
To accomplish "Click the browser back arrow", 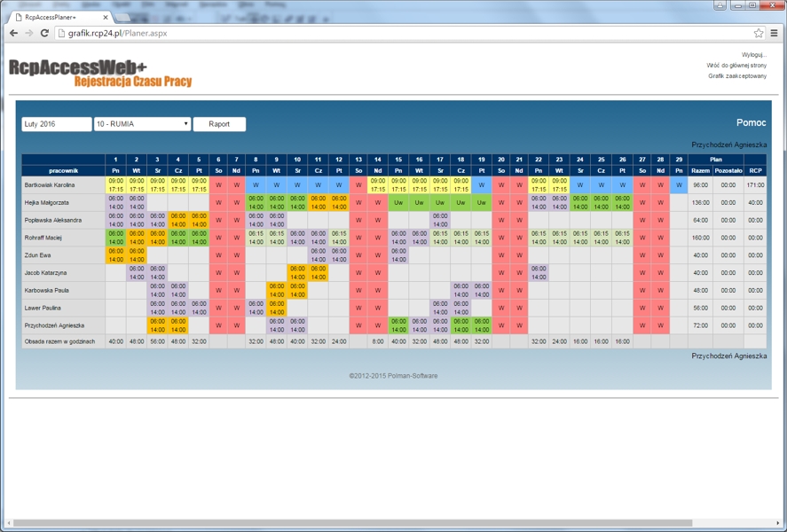I will [x=13, y=33].
